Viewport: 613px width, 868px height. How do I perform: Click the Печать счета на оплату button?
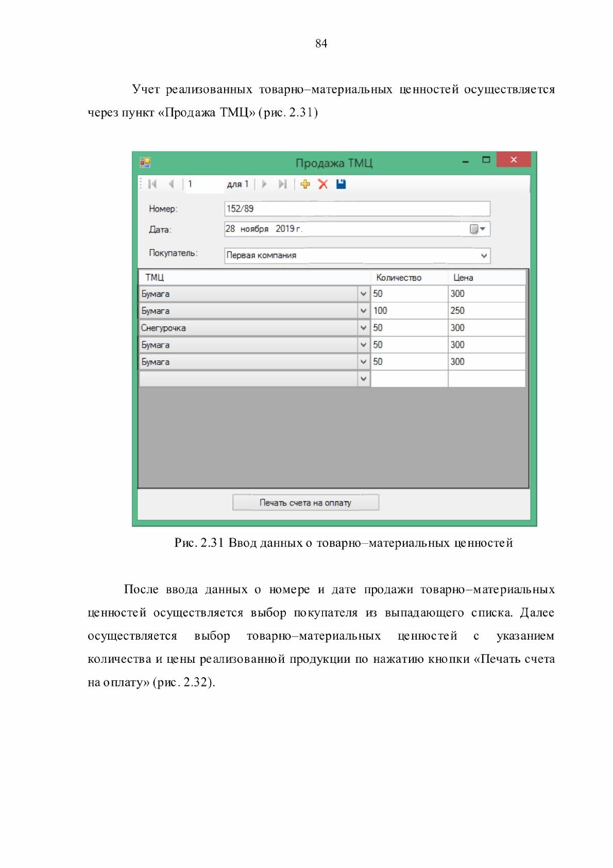305,503
